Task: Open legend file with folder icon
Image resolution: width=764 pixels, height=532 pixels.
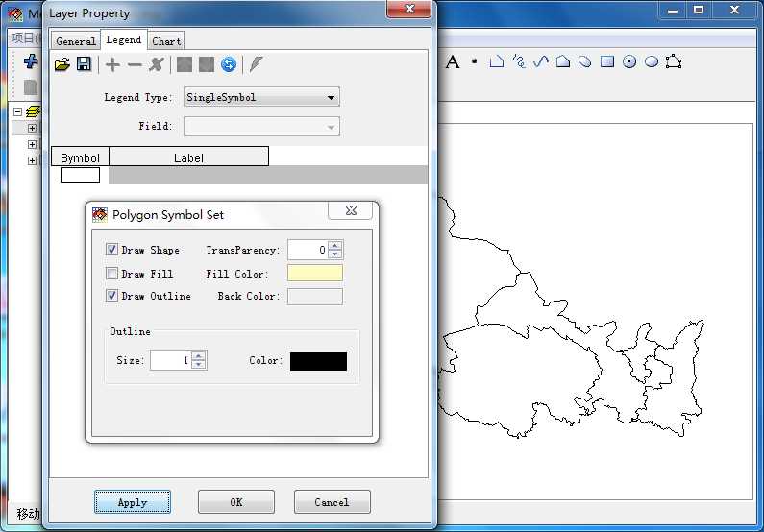Action: point(62,64)
